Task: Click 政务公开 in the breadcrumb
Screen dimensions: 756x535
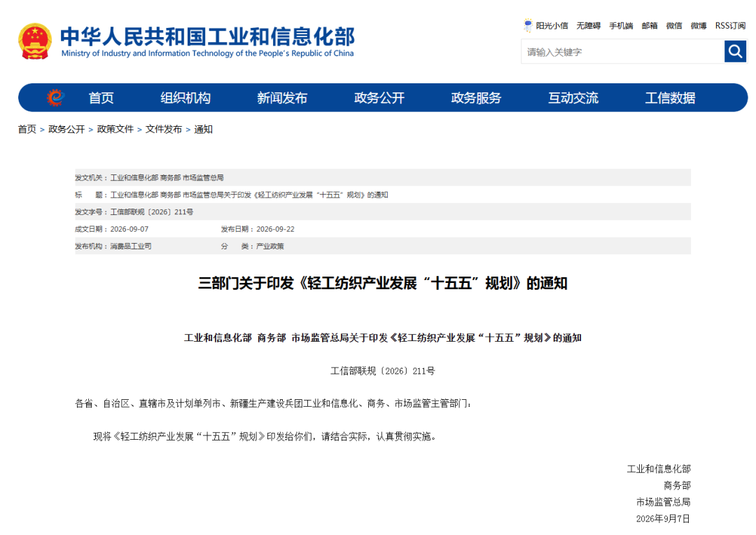Action: (x=66, y=130)
